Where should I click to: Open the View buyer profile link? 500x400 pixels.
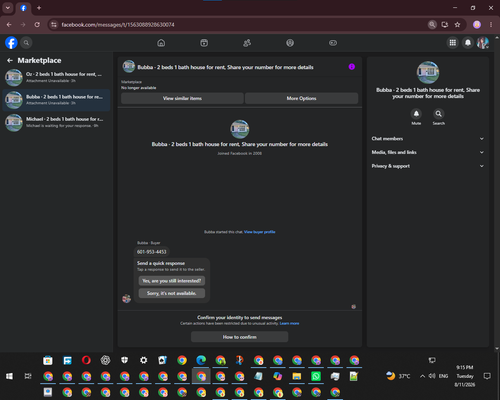pos(260,232)
